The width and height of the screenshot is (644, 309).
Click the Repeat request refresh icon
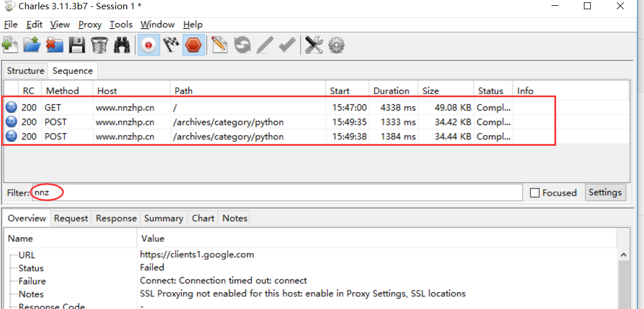pyautogui.click(x=242, y=45)
